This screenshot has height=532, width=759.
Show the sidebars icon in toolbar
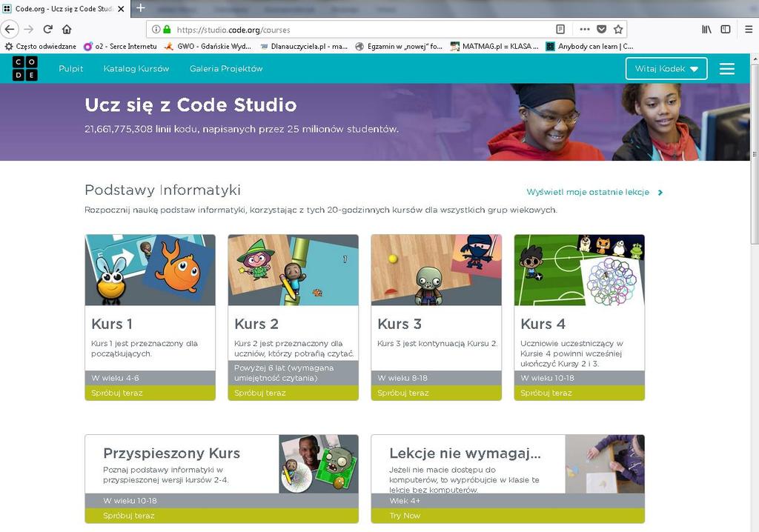coord(725,30)
